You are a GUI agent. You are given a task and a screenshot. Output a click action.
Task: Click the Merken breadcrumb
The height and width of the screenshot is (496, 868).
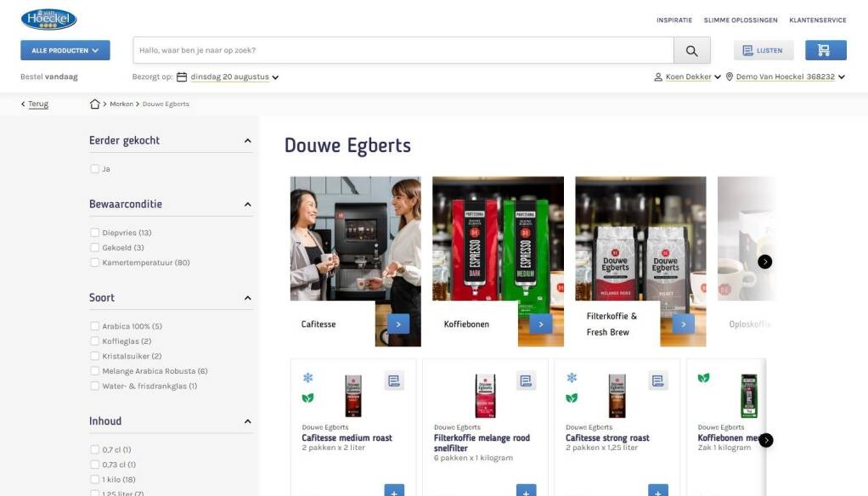coord(121,104)
